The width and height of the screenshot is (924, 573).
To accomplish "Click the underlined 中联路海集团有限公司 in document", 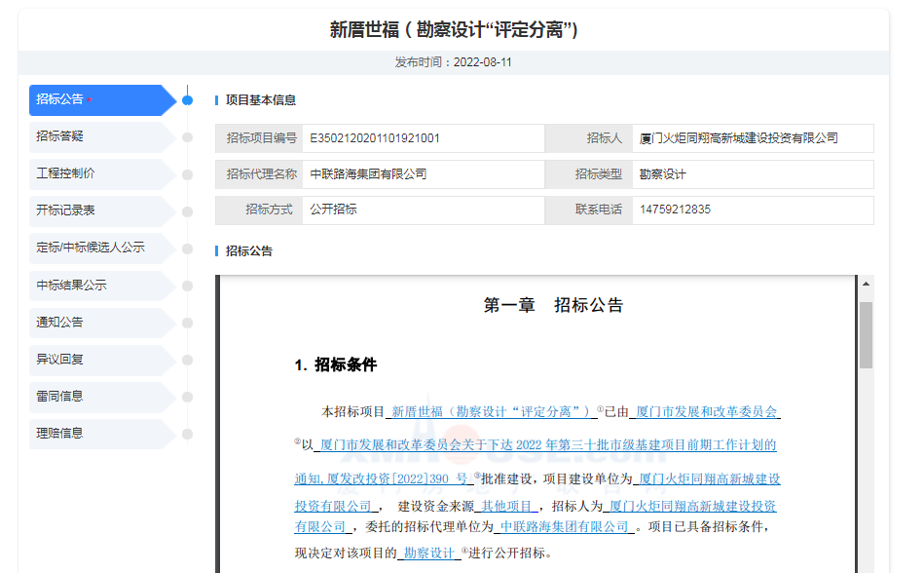I will pos(564,526).
